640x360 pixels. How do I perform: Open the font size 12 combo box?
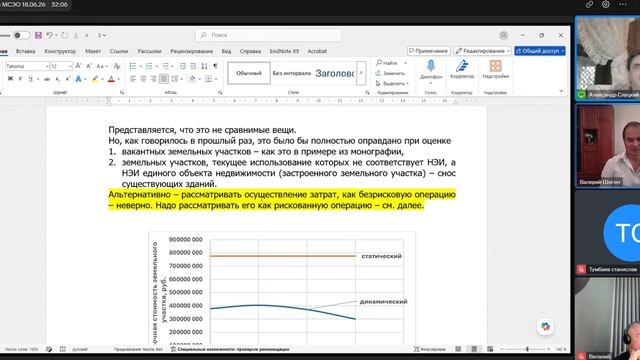pyautogui.click(x=61, y=66)
